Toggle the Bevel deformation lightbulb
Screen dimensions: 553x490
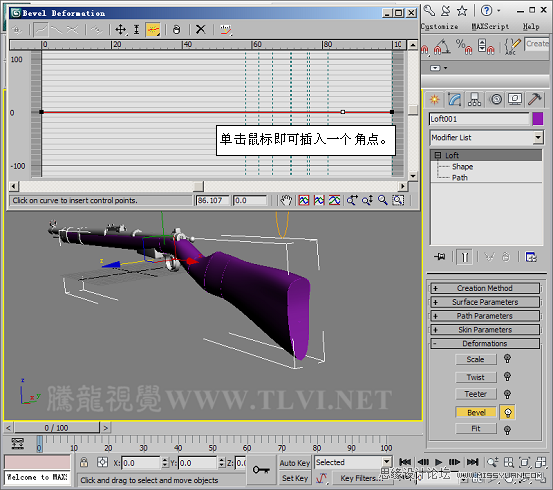coord(508,412)
